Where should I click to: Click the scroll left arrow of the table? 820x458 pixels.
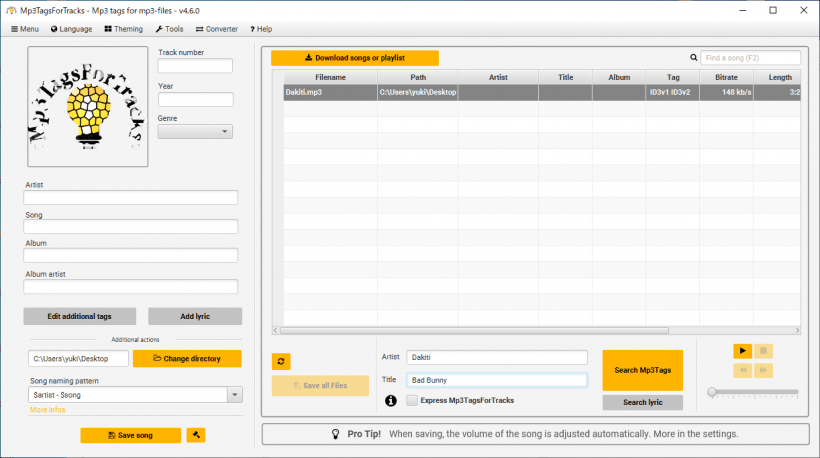click(x=276, y=330)
